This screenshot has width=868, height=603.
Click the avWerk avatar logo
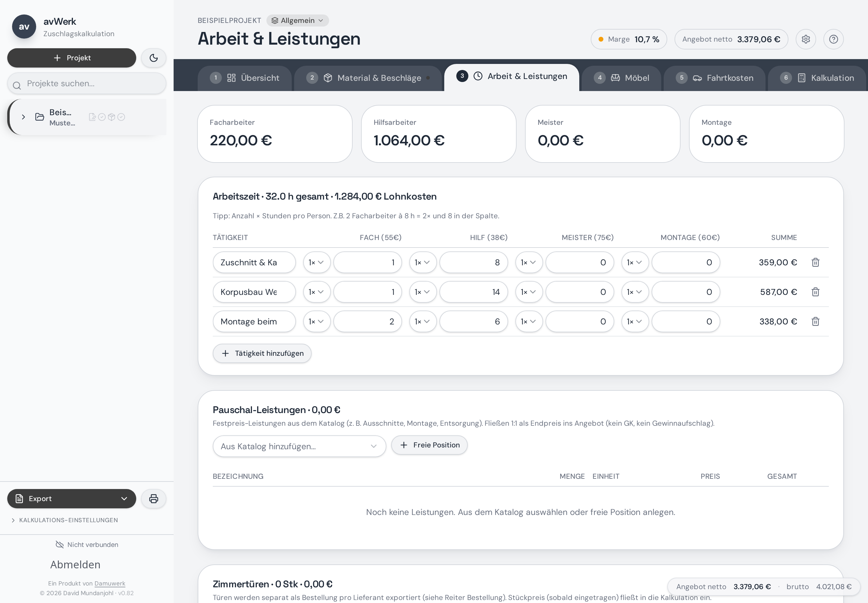point(24,27)
